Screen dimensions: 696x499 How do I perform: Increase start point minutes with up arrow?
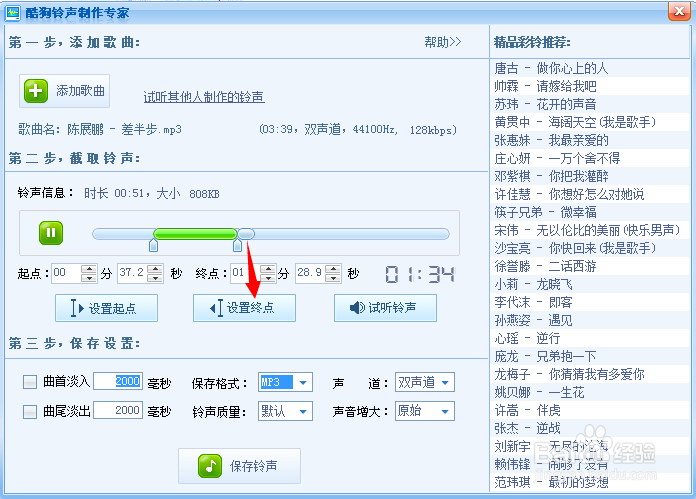click(x=89, y=269)
